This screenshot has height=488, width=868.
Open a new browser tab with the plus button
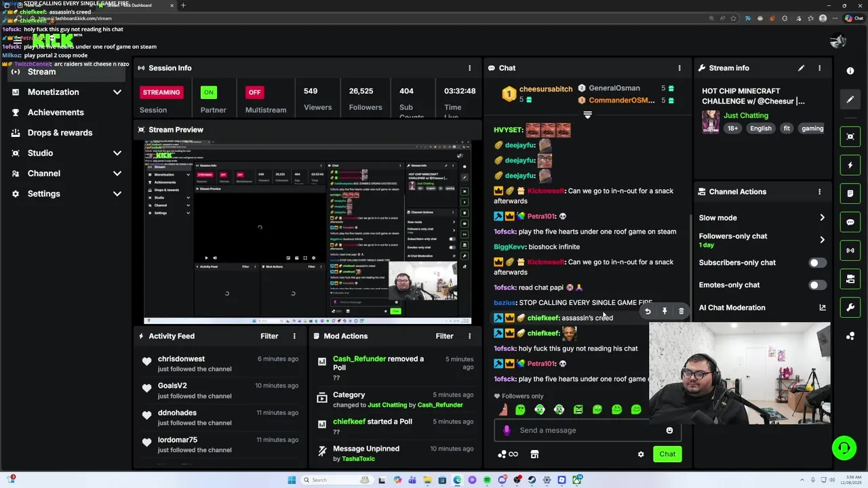click(183, 5)
